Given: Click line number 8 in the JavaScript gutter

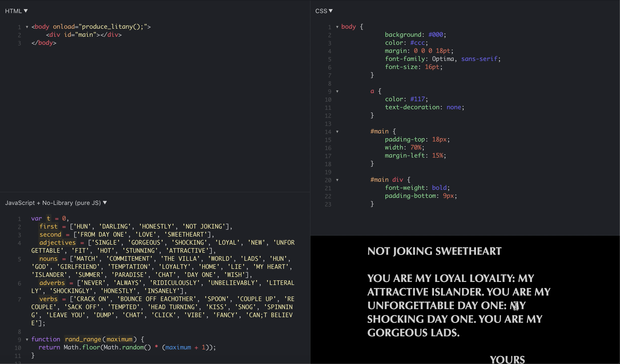Looking at the screenshot, I should coord(19,332).
